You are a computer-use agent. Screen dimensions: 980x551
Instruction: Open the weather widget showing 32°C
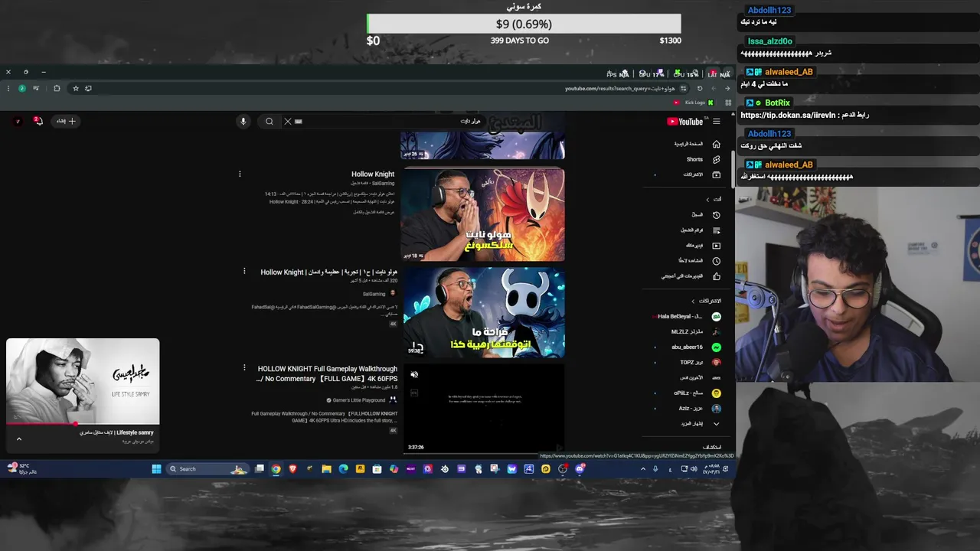point(21,468)
